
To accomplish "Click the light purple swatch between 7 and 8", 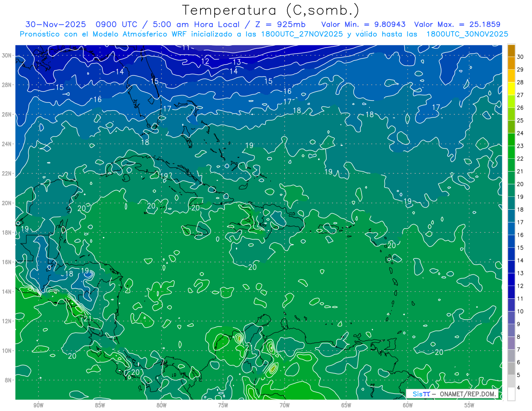I will coord(511,343).
